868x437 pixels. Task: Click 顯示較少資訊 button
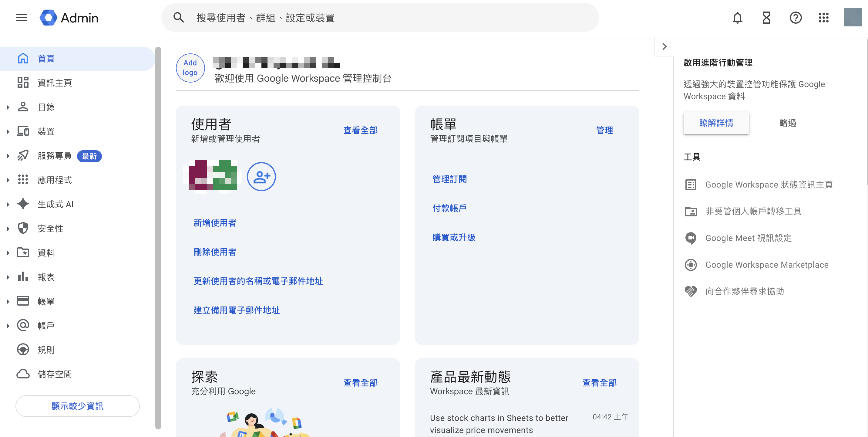(78, 406)
